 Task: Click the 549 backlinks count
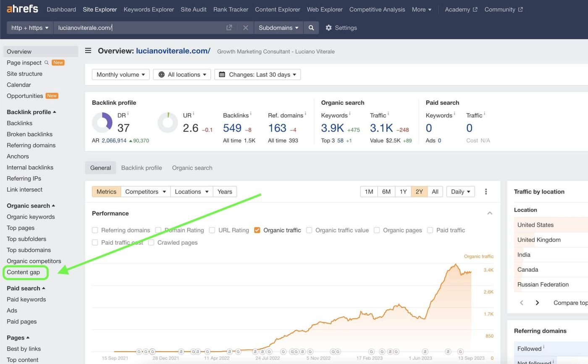pyautogui.click(x=232, y=128)
